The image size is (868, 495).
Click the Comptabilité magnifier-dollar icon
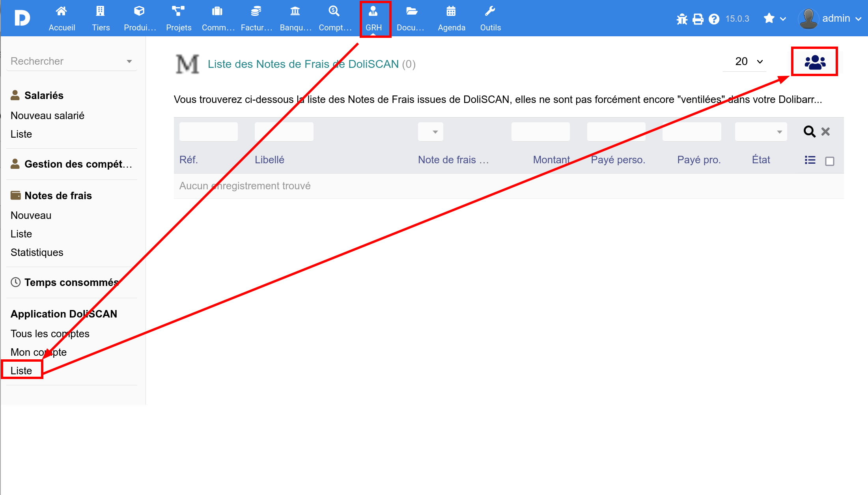coord(334,11)
